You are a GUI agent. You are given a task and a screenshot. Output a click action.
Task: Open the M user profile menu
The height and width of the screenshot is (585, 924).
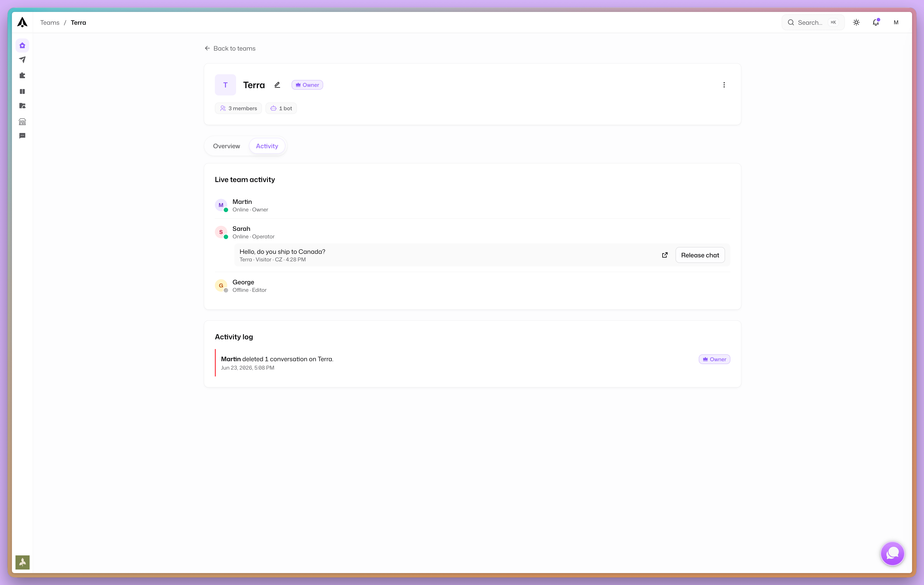pyautogui.click(x=896, y=22)
